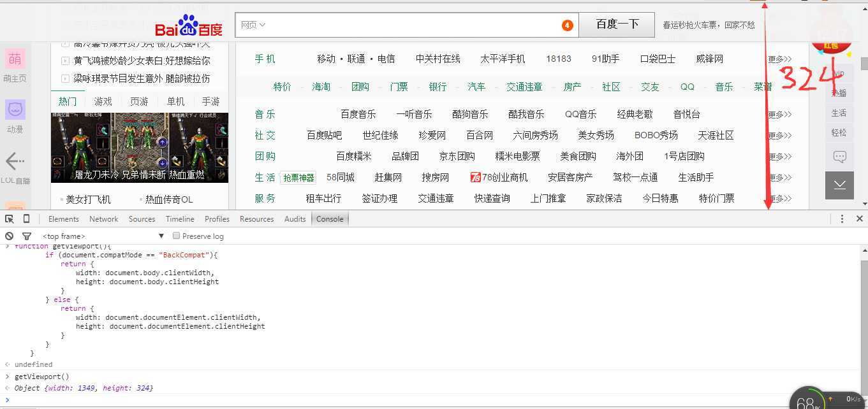
Task: Enable the Preserve log checkbox
Action: pyautogui.click(x=177, y=236)
